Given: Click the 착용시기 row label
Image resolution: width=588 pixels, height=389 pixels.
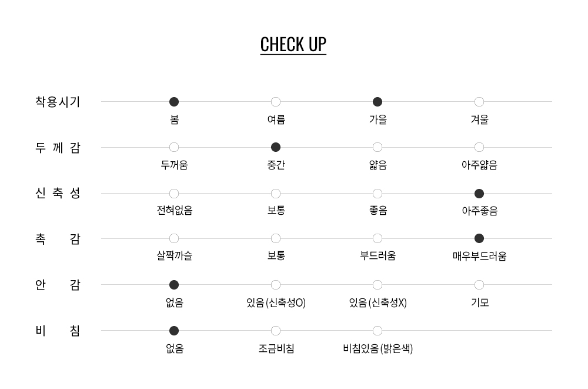Looking at the screenshot, I should (x=58, y=102).
